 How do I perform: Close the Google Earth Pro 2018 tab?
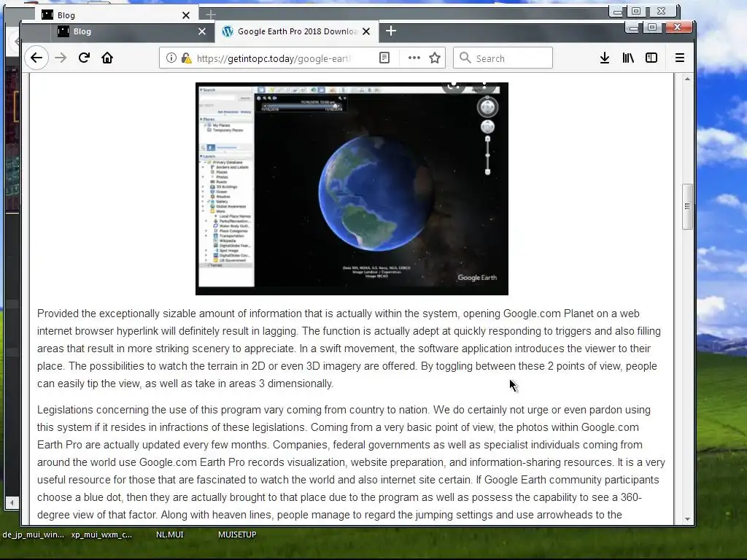coord(366,31)
